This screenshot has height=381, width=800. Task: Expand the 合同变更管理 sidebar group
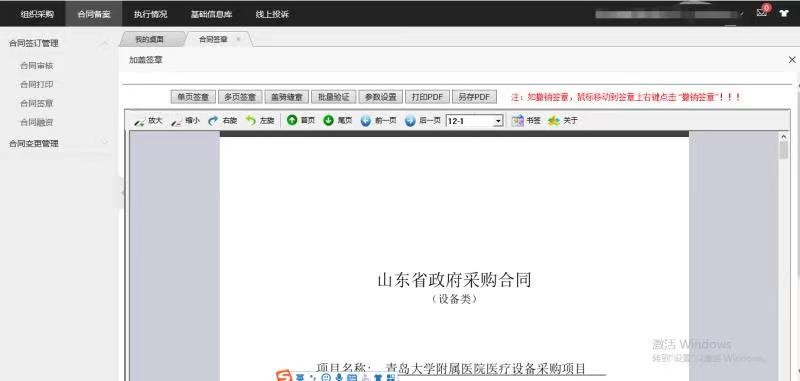pos(105,143)
